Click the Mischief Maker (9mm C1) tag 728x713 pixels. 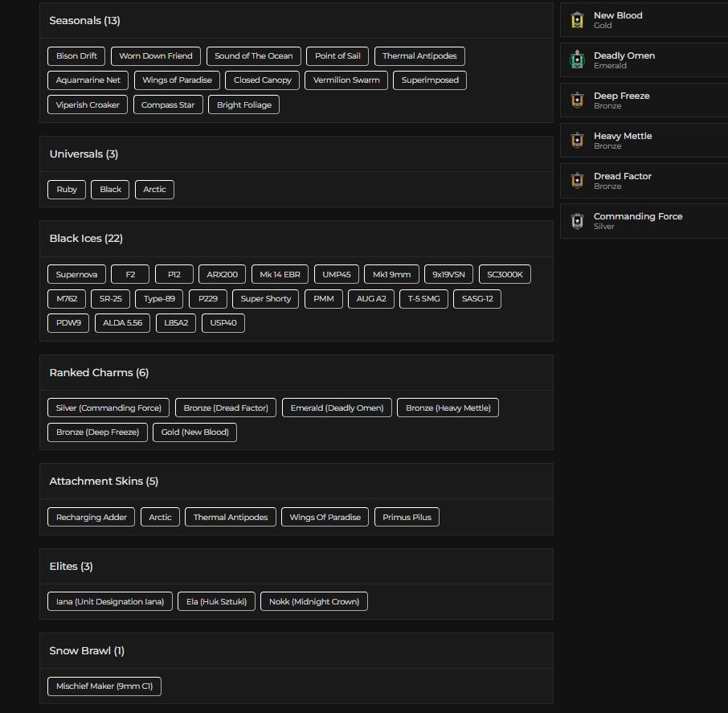point(104,686)
